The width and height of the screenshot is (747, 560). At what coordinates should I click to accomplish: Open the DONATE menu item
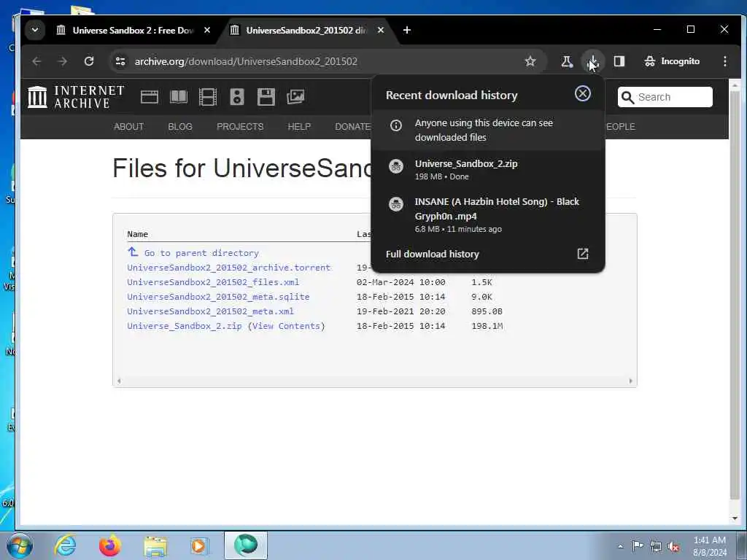(x=353, y=127)
